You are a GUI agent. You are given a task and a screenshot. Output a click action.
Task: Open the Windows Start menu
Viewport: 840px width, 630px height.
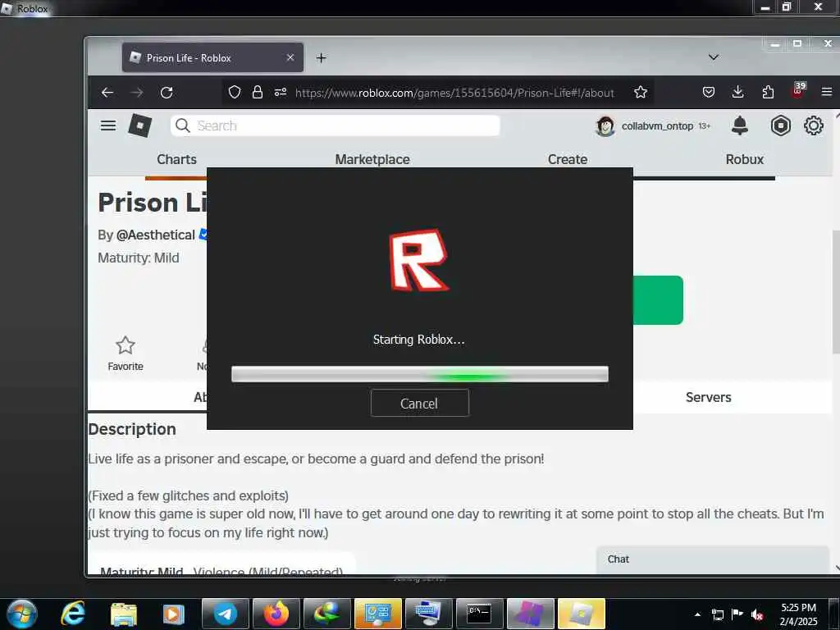(x=22, y=614)
